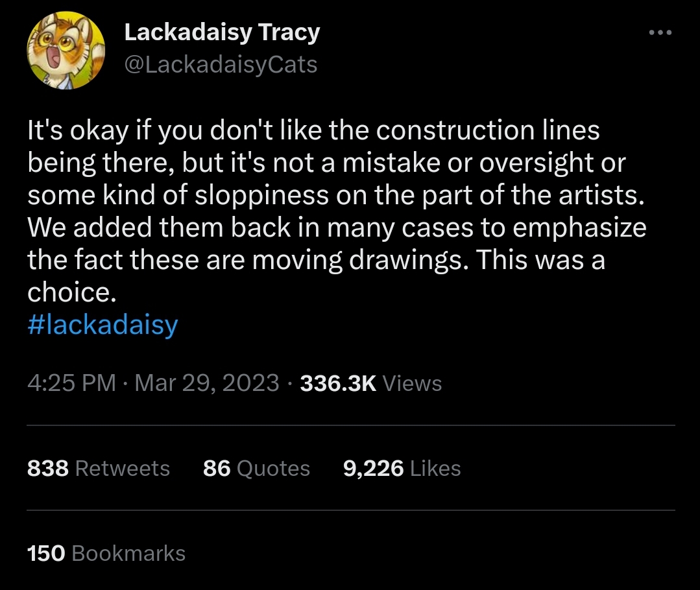
Task: Click the Quotes label text
Action: click(273, 469)
